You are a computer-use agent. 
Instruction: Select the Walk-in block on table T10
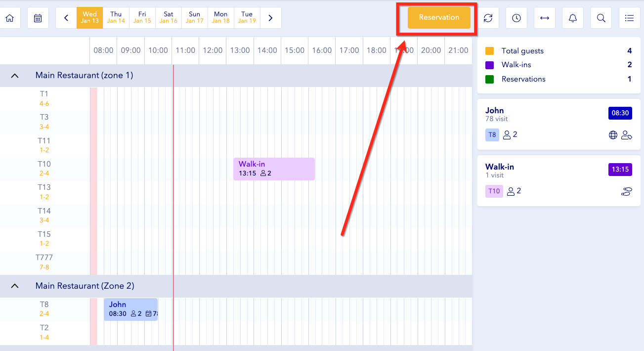(274, 169)
